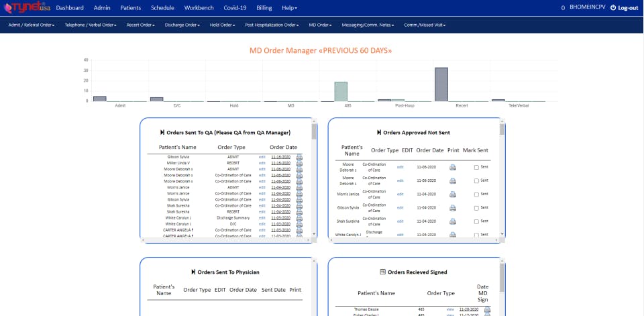Print Gibson Sylvia's order in Approved Not Sent
This screenshot has height=316, width=644.
pos(453,208)
